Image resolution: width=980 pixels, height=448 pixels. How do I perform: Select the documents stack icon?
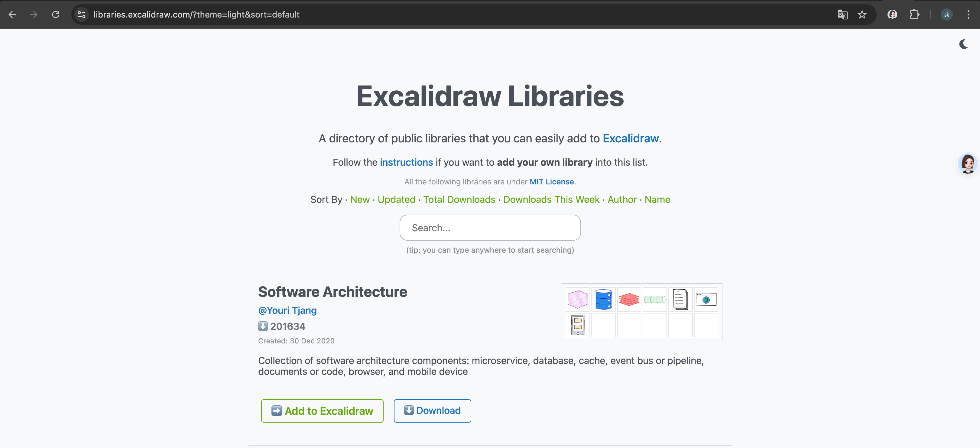coord(680,299)
